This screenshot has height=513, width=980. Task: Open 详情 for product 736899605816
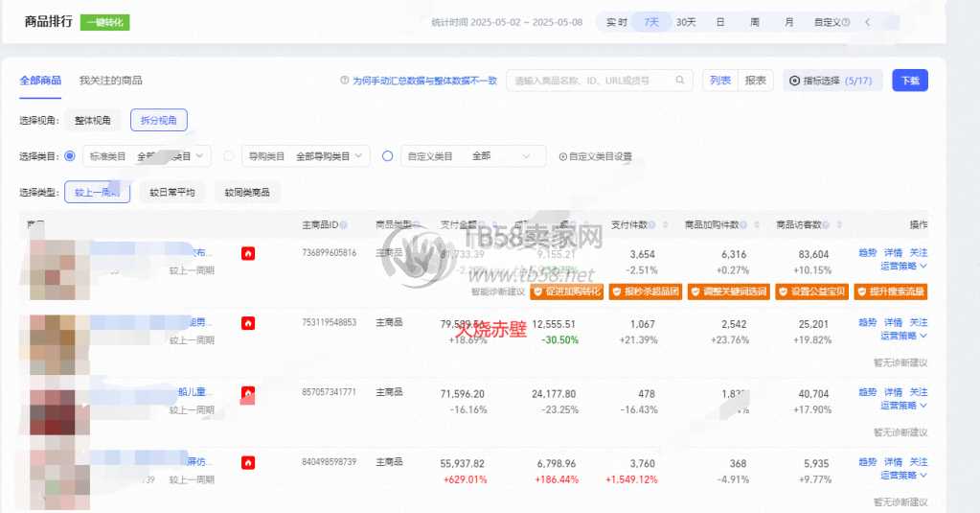pos(893,253)
